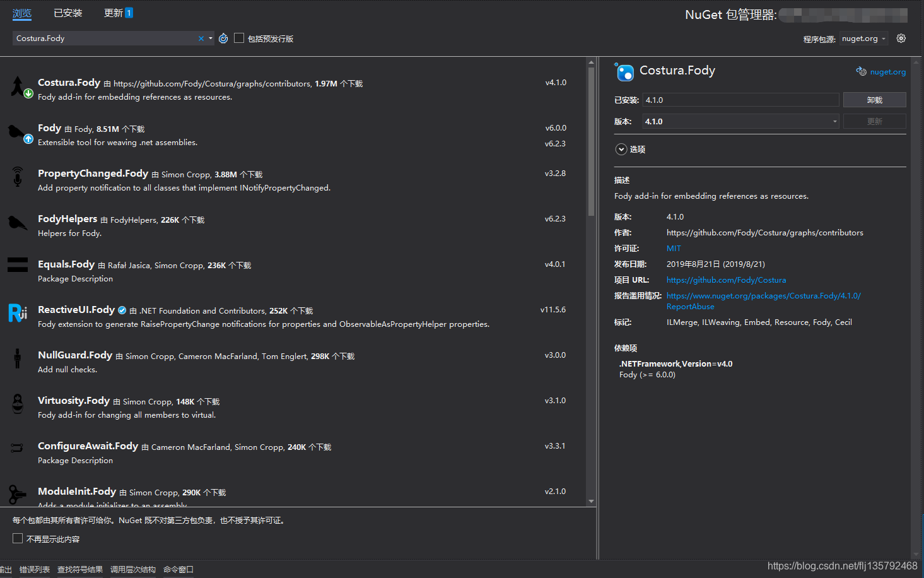
Task: Click the v11.5.6 version of ReactiveUI.Fody
Action: click(553, 309)
